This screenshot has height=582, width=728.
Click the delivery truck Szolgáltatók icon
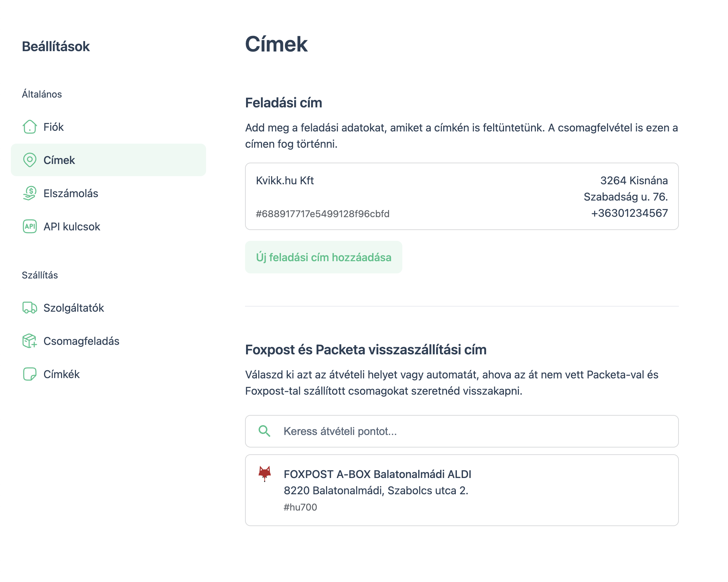pos(29,308)
